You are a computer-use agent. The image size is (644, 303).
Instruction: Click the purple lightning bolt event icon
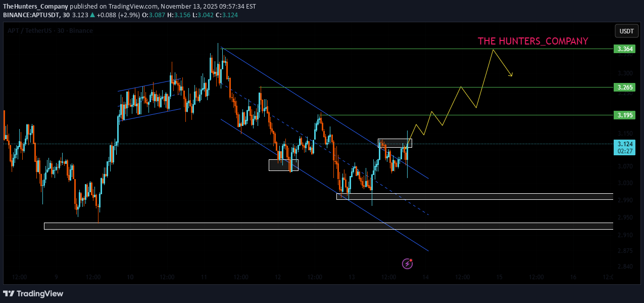pyautogui.click(x=408, y=264)
